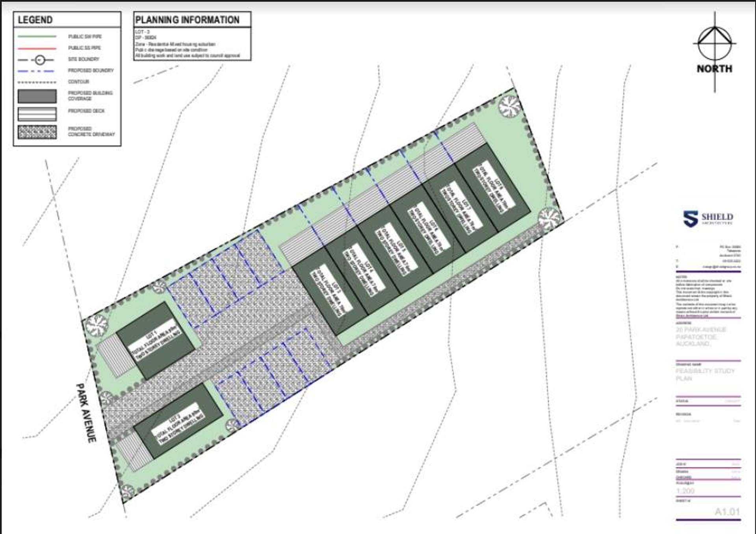Click the SHIELD company name in title block
The width and height of the screenshot is (756, 534).
tap(717, 217)
